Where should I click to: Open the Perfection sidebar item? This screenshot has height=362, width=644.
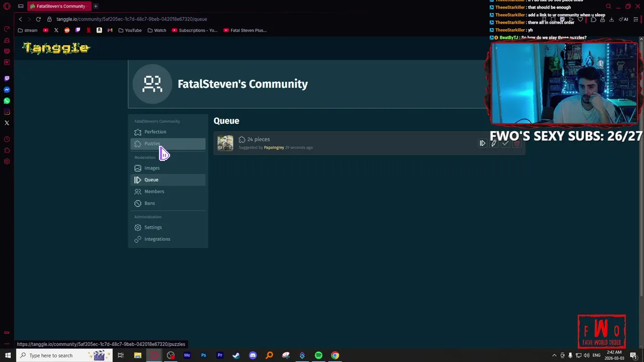[168, 132]
